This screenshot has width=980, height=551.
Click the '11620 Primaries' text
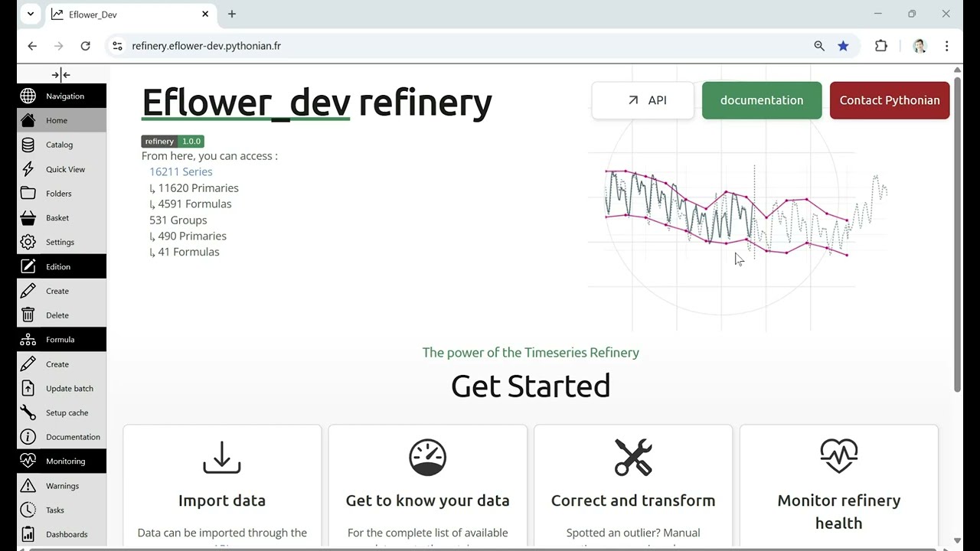coord(198,187)
